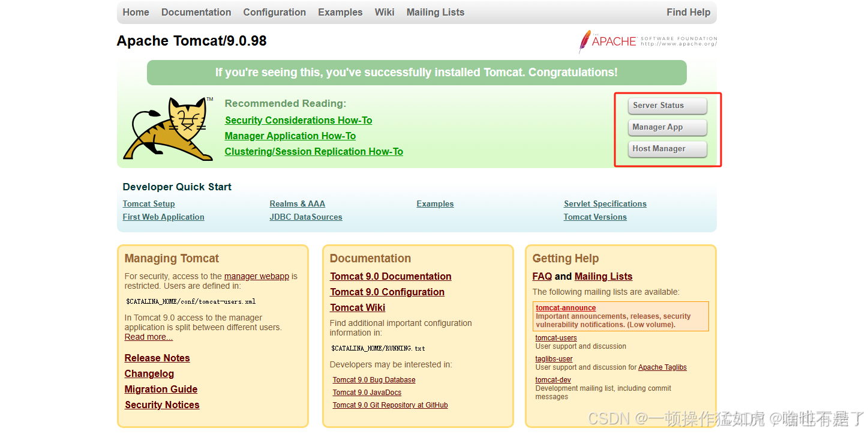Click the successfully installed Tomcat congratulations banner

[x=416, y=73]
